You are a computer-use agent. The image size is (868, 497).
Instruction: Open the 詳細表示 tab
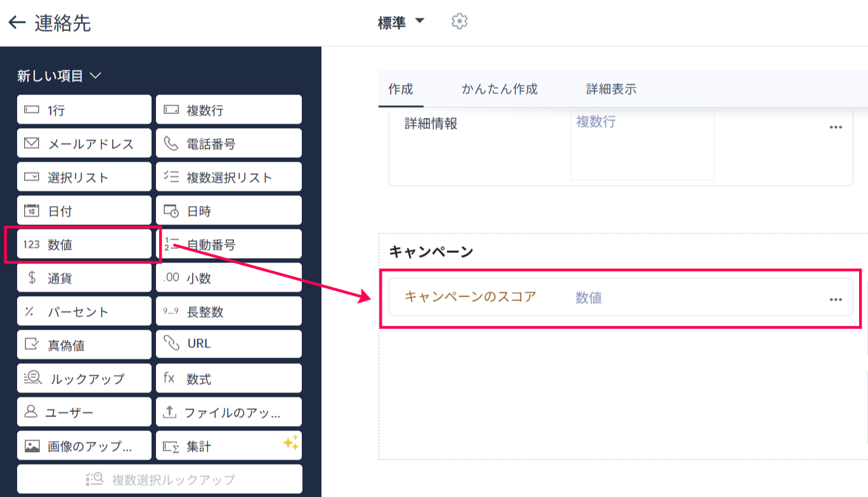[611, 89]
